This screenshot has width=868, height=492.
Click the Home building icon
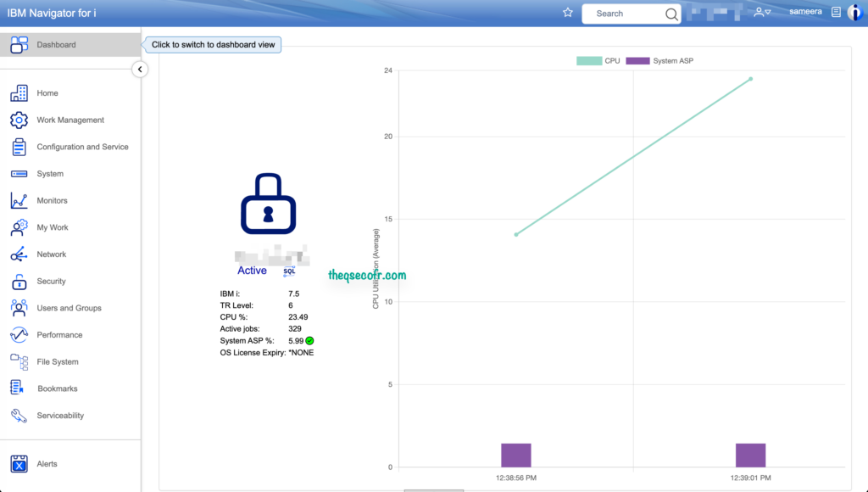coord(19,93)
